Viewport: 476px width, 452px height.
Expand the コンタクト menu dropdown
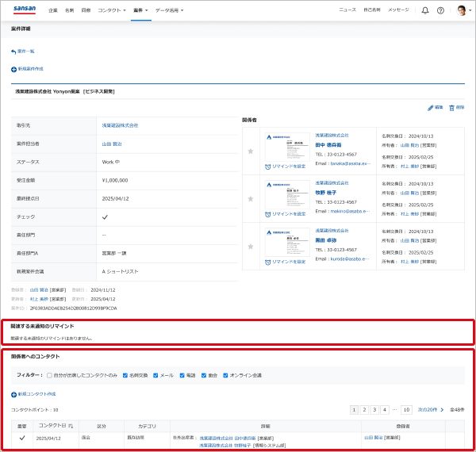(x=111, y=10)
